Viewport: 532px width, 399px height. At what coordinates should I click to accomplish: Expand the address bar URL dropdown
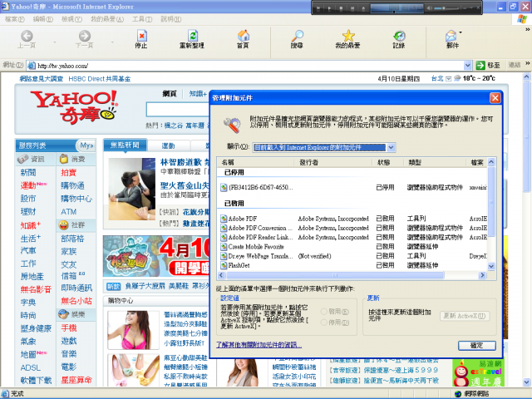click(467, 65)
